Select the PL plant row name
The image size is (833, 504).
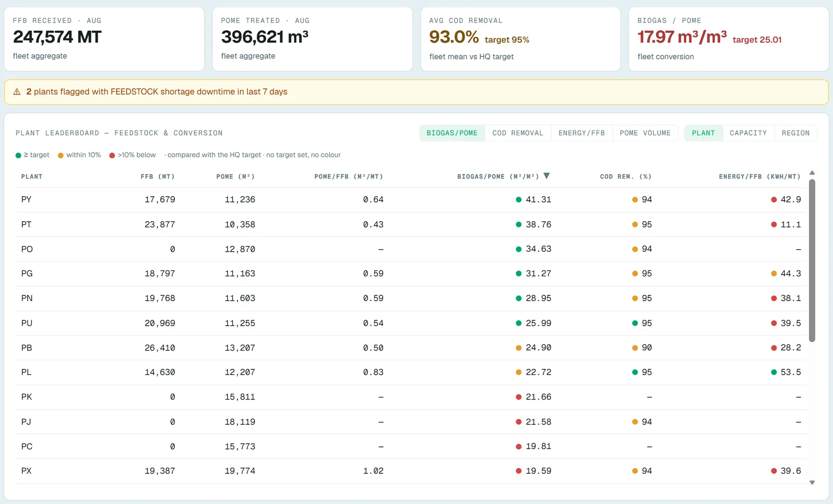(26, 372)
